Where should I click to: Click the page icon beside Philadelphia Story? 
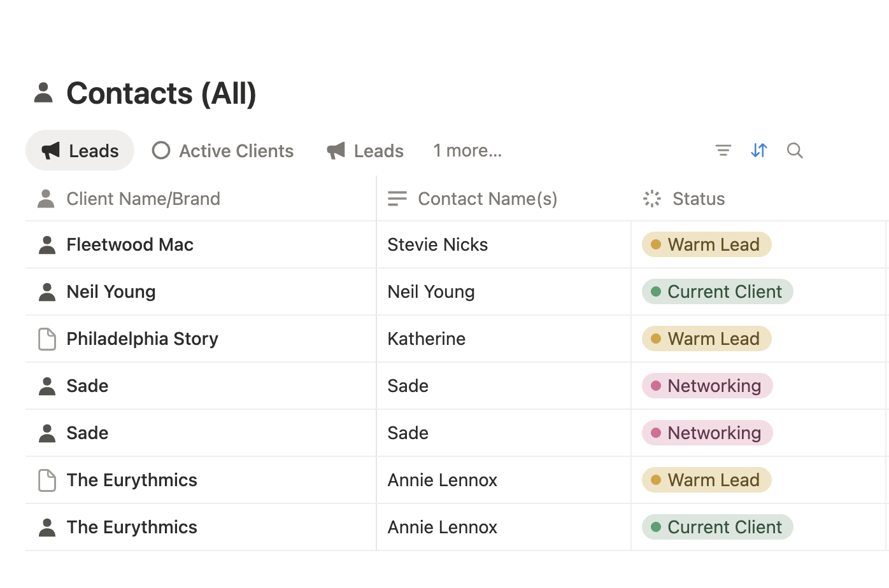click(x=47, y=339)
